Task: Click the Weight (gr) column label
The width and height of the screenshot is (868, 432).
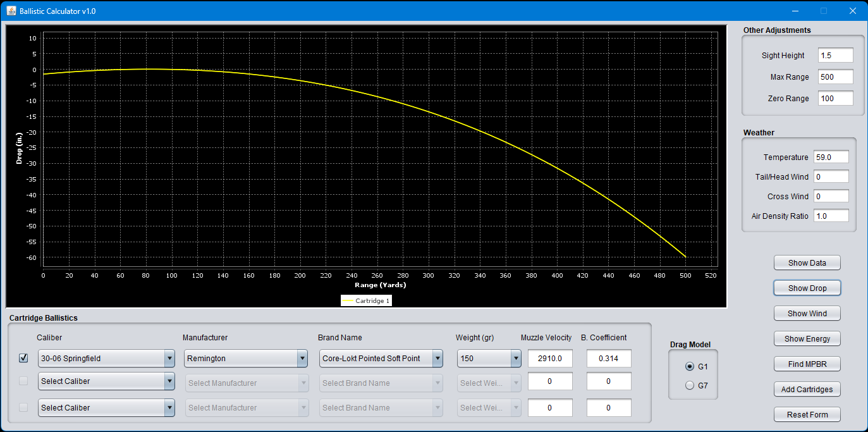Action: click(475, 338)
